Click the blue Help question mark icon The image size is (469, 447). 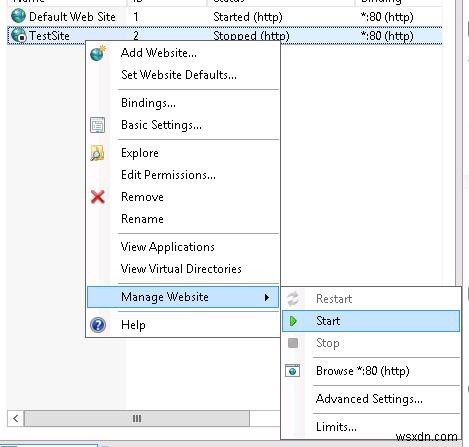click(x=98, y=325)
